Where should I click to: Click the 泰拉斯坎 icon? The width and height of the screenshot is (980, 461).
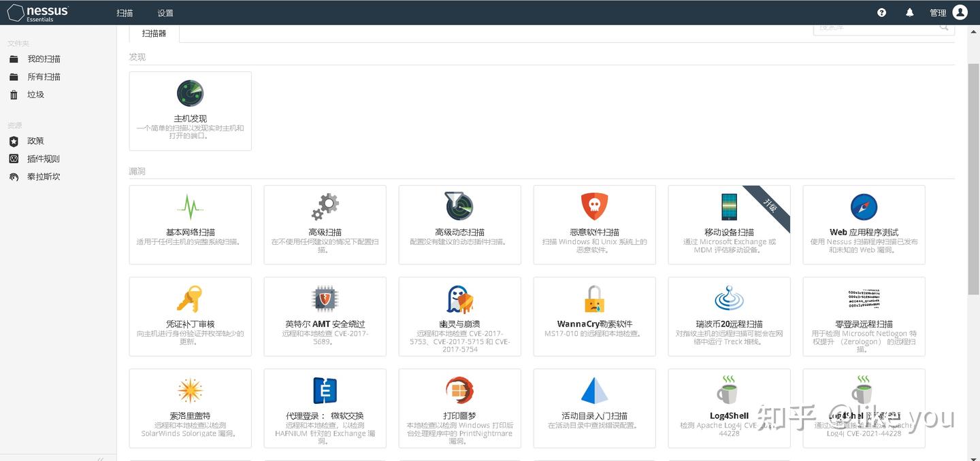pos(14,177)
